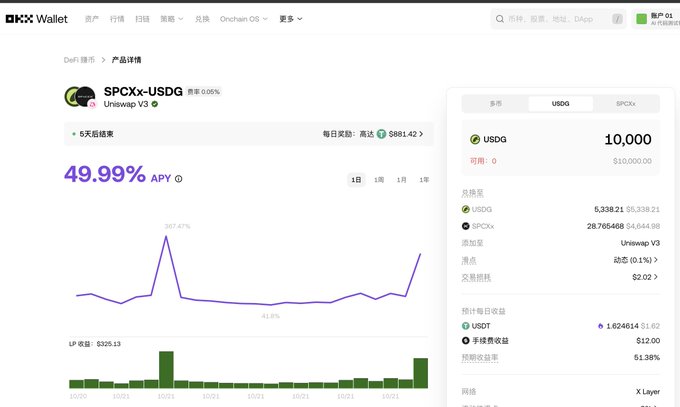Click the 交易损耗 dotted label

[476, 278]
